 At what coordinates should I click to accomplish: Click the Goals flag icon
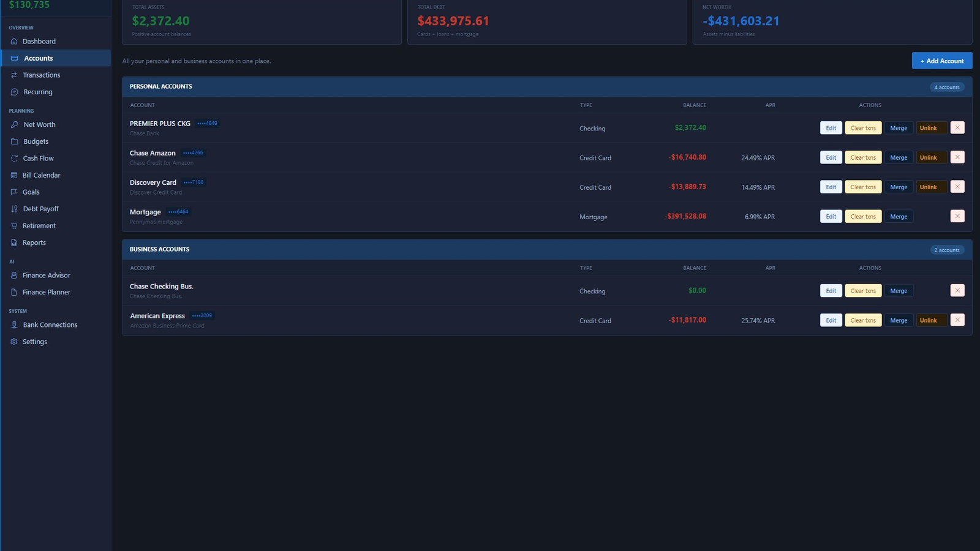click(x=14, y=192)
